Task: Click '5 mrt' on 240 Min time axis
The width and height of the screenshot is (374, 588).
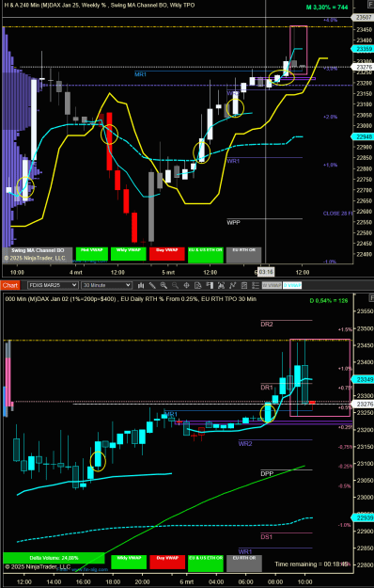Action: pyautogui.click(x=168, y=272)
